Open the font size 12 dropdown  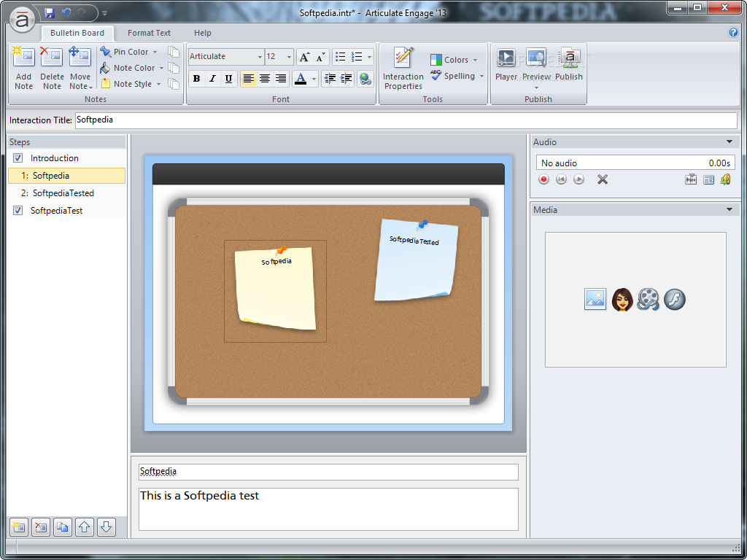coord(289,57)
